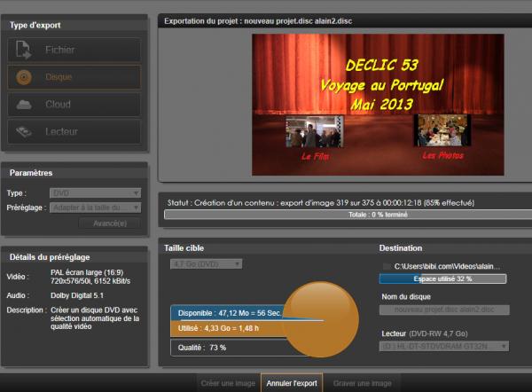Click the orange disc icon
This screenshot has height=392, width=532.
(24, 77)
